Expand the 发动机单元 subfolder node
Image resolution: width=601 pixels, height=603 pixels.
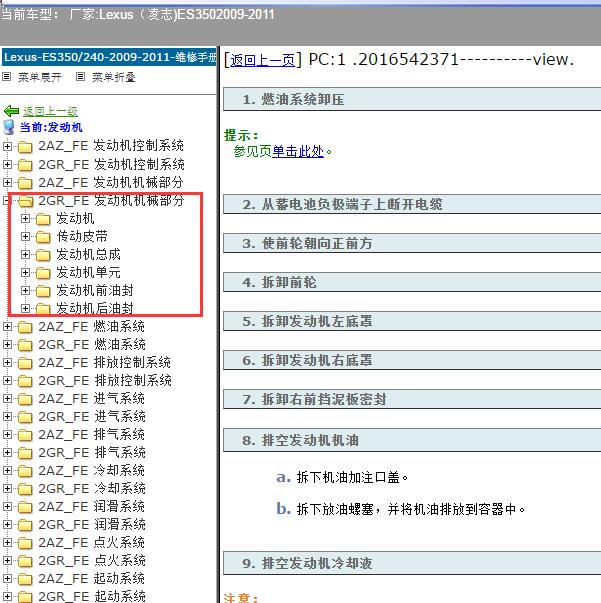25,273
